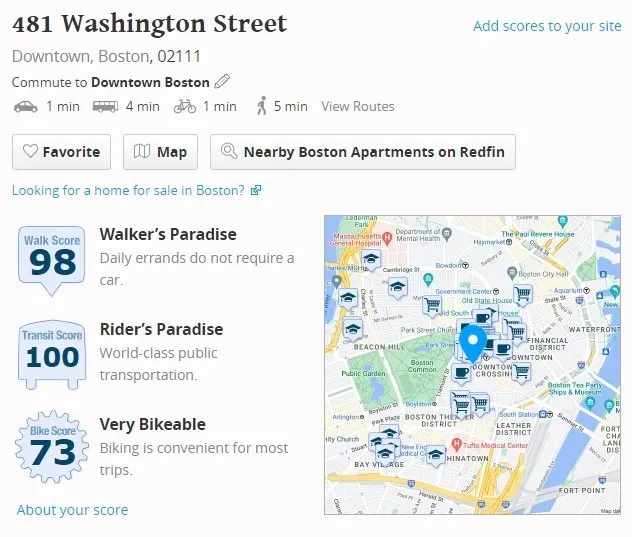Click the bus transit commute icon
The image size is (632, 537).
(x=105, y=106)
